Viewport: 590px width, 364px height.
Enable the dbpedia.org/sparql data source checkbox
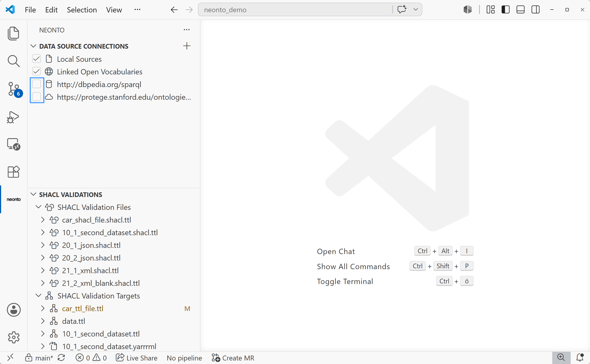click(x=37, y=84)
